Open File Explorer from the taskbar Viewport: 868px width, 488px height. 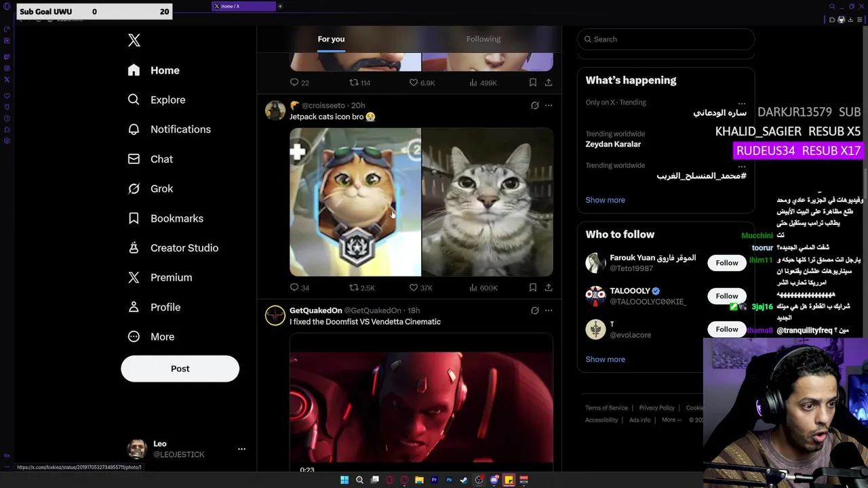(419, 480)
